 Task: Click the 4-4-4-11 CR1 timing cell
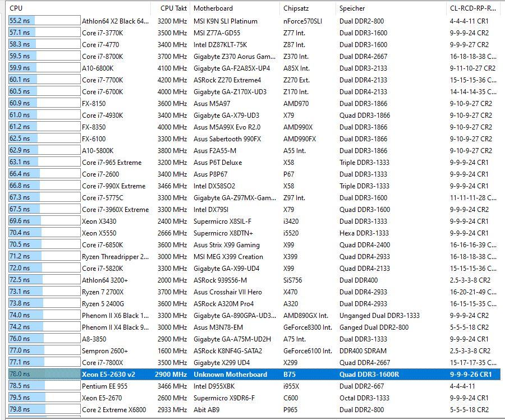[469, 21]
